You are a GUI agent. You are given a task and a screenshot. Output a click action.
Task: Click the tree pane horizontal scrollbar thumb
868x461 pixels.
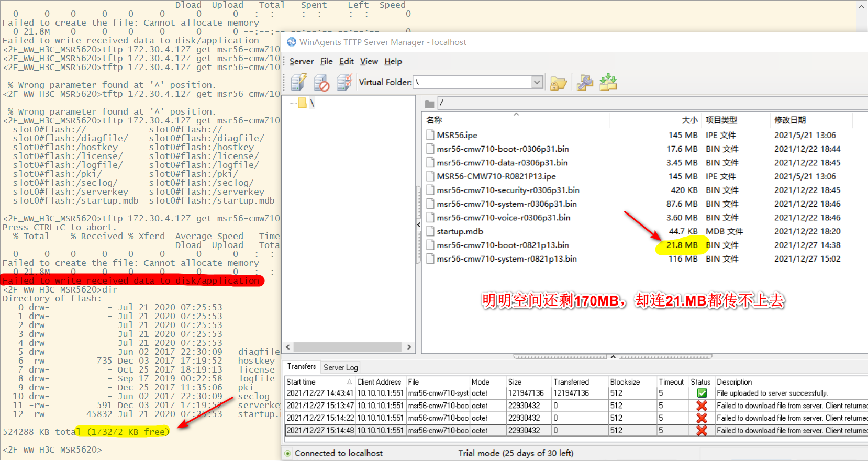(348, 347)
